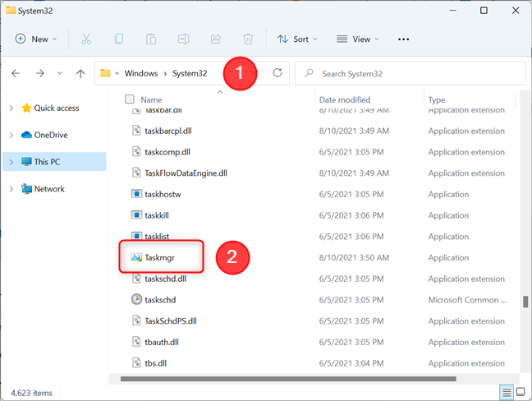
Task: Click the Taskmgr application icon
Action: (137, 257)
